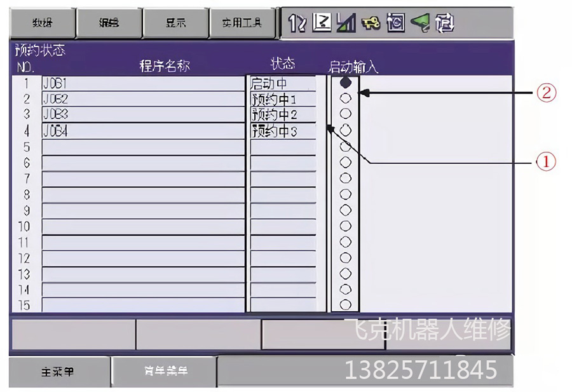Open the 编辑 menu
This screenshot has width=572, height=392.
click(109, 23)
